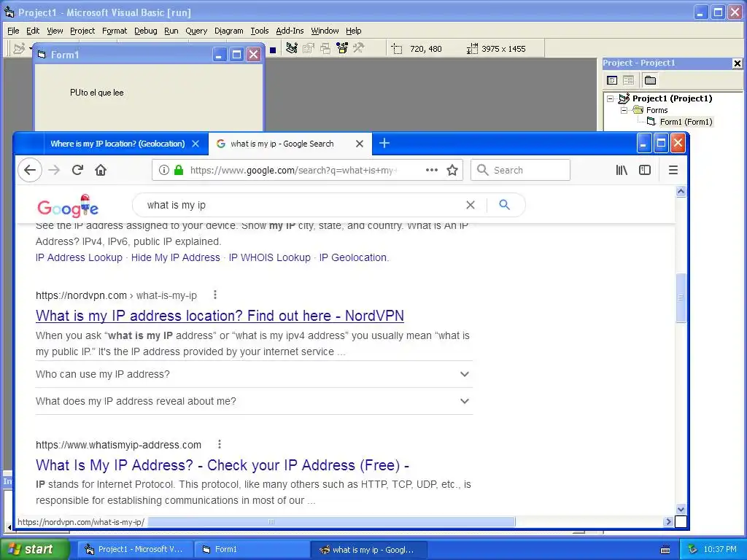Viewport: 747px width, 560px height.
Task: Collapse Project1 (Project1) tree node
Action: [611, 98]
